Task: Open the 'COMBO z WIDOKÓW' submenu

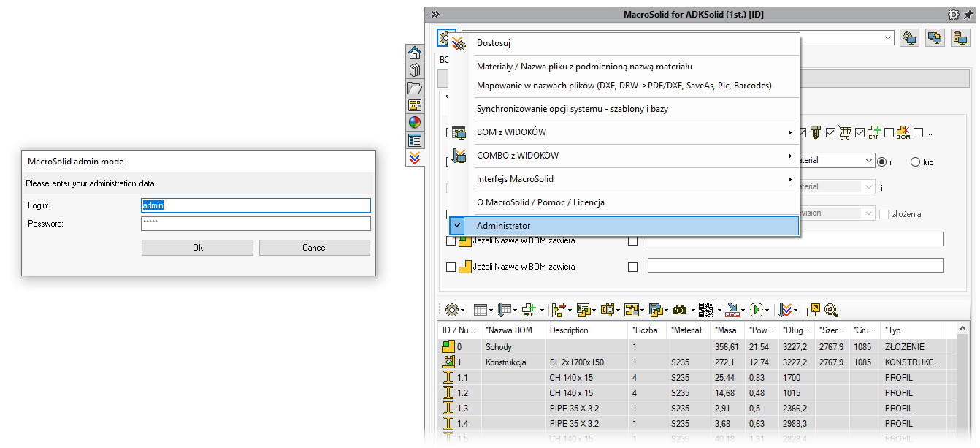Action: tap(624, 156)
